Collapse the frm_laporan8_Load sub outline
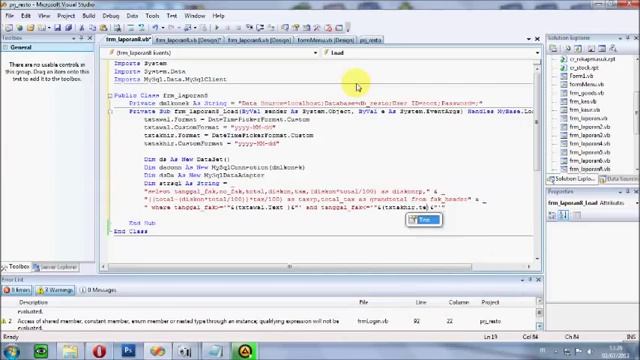This screenshot has width=640, height=360. tap(110, 111)
